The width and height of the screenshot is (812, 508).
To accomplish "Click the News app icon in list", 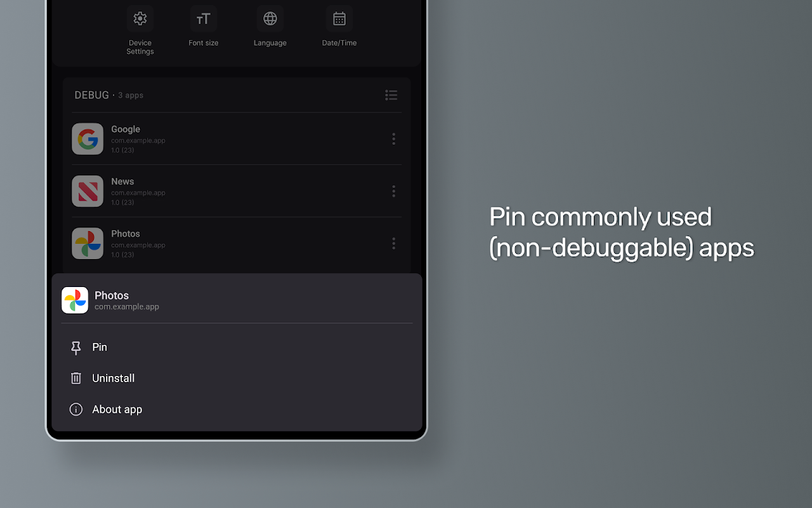I will coord(88,191).
